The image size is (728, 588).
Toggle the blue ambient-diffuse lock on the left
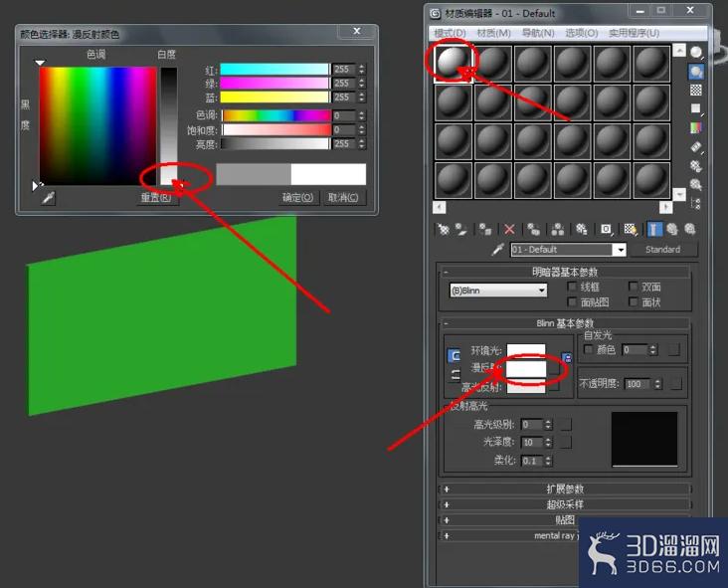[x=455, y=356]
